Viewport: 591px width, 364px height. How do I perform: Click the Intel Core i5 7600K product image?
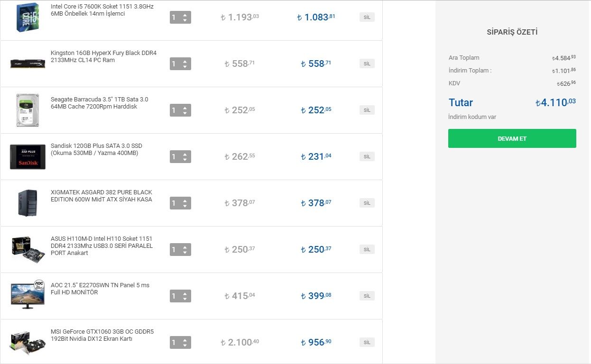coord(28,18)
